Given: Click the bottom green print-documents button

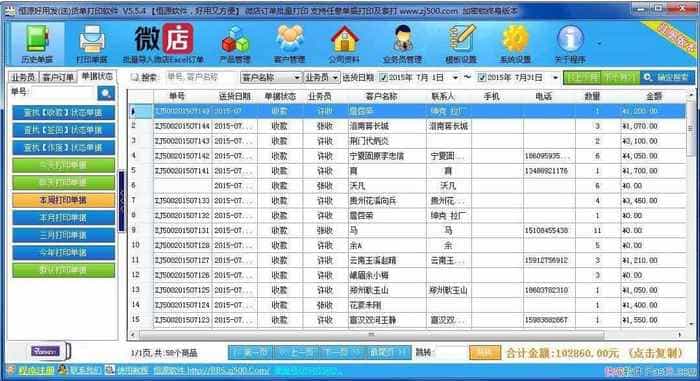Looking at the screenshot, I should (x=63, y=270).
